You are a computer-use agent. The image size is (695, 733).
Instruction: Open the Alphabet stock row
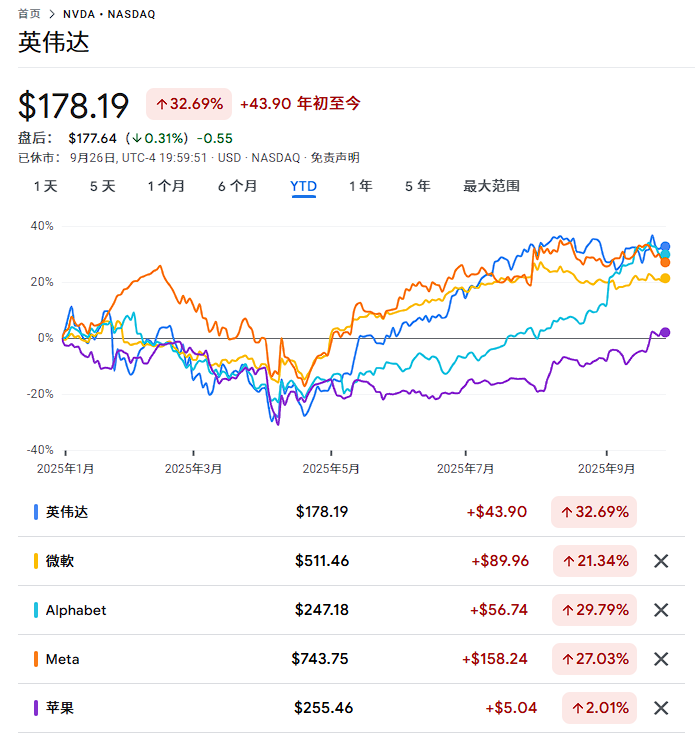(76, 610)
